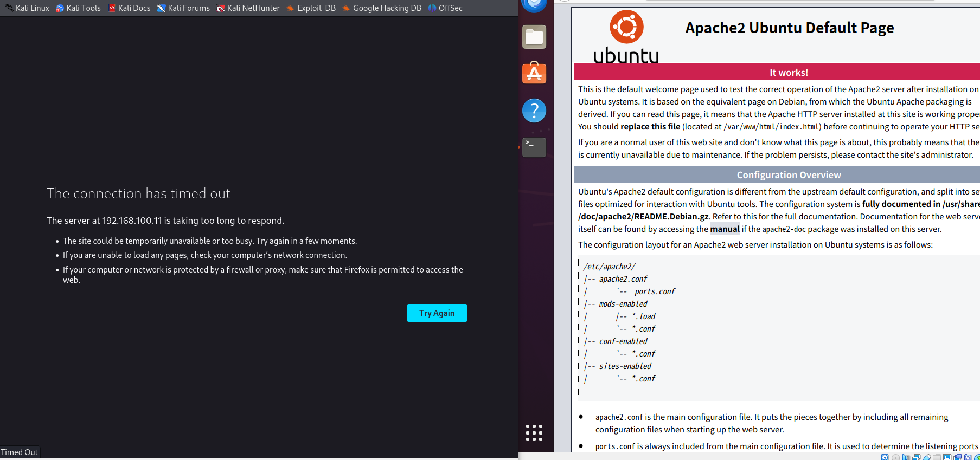
Task: Click the Try Again button
Action: coord(437,313)
